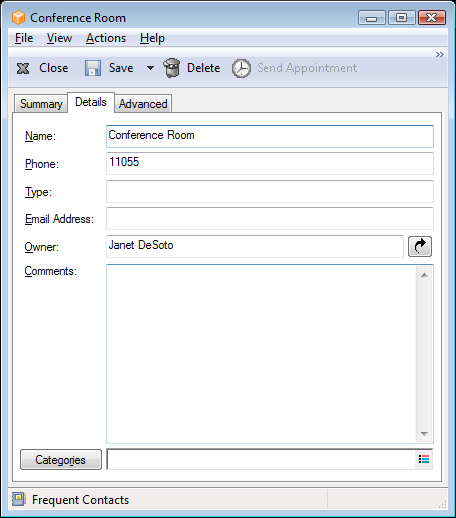Click in the Phone field
The image size is (456, 518).
click(270, 163)
